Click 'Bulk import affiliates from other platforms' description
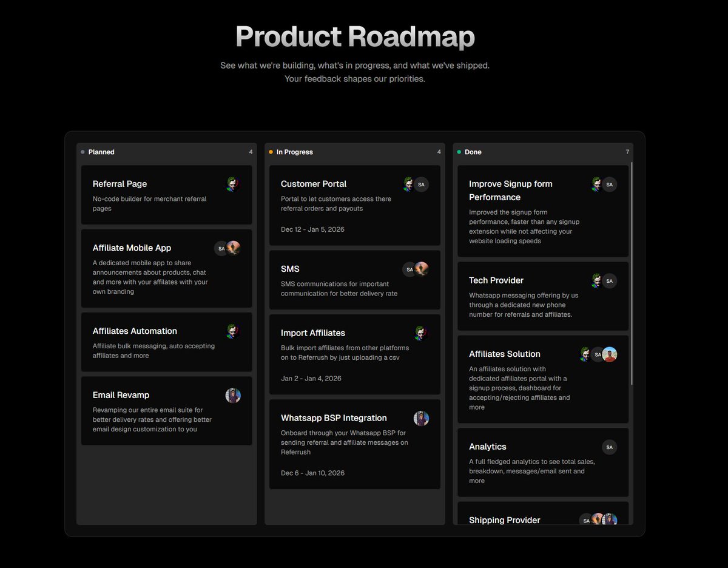Screen dimensions: 728x568 [x=345, y=353]
